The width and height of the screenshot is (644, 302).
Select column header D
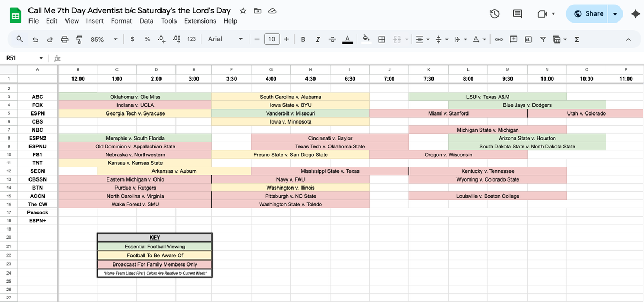156,69
